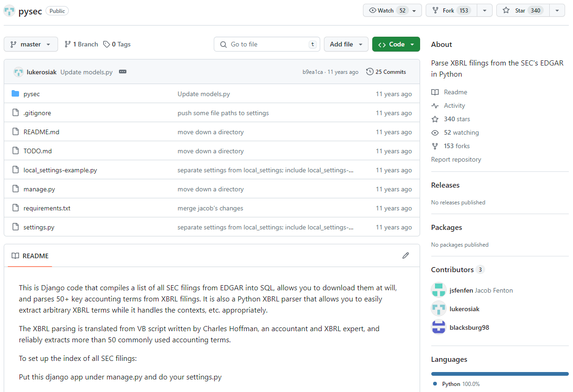Click the settings.py file icon
The width and height of the screenshot is (573, 392).
[x=15, y=227]
